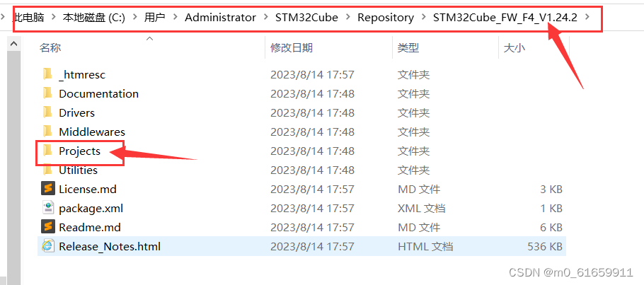Sort by 类型 column header
The width and height of the screenshot is (644, 285).
point(408,47)
